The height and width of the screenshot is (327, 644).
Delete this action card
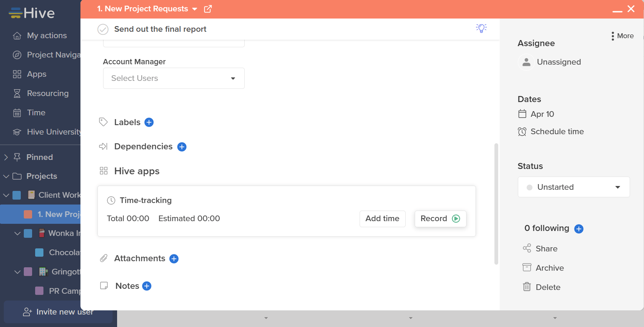[542, 287]
